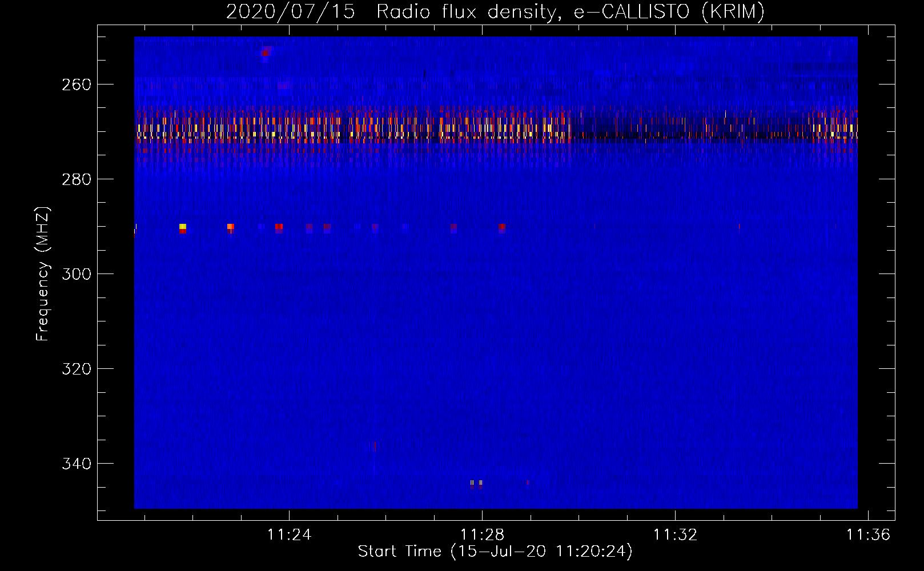Image resolution: width=924 pixels, height=571 pixels.
Task: Click the 'Start Time (15-Jul-20 11:20:24)' label
Action: [x=495, y=552]
